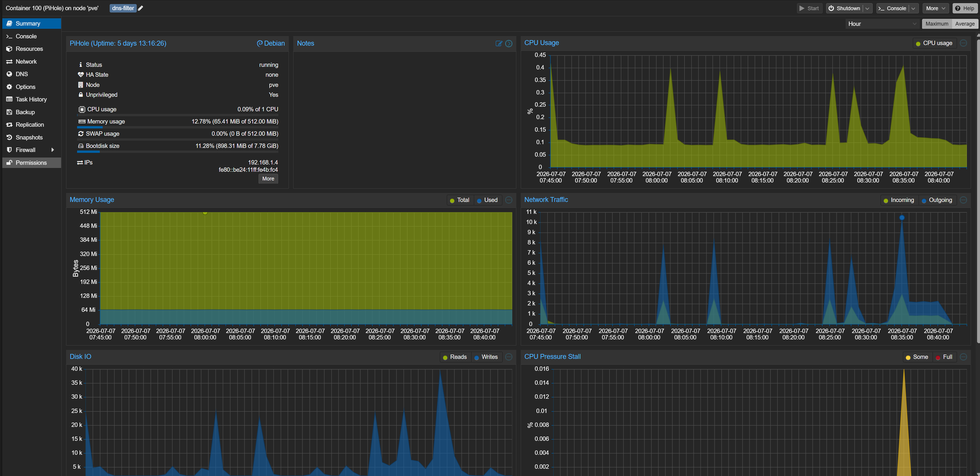Image resolution: width=980 pixels, height=476 pixels.
Task: Click the Memory usage progress bar
Action: point(177,127)
